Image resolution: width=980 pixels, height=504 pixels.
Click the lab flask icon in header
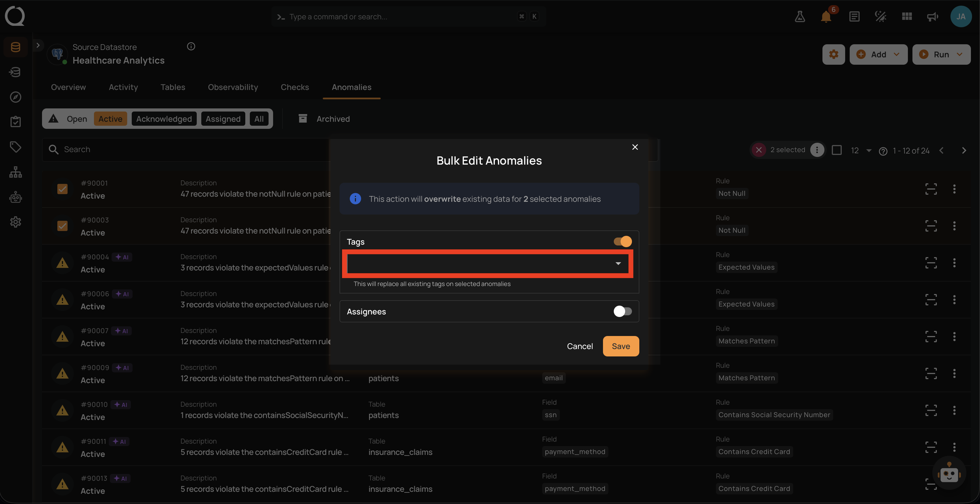pos(800,16)
